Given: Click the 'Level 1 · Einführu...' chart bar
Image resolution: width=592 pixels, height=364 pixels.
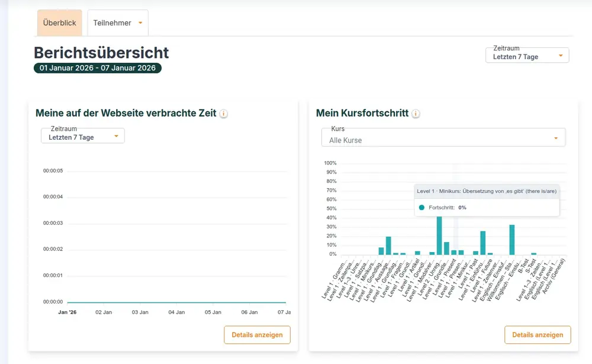Looking at the screenshot, I should (x=483, y=243).
